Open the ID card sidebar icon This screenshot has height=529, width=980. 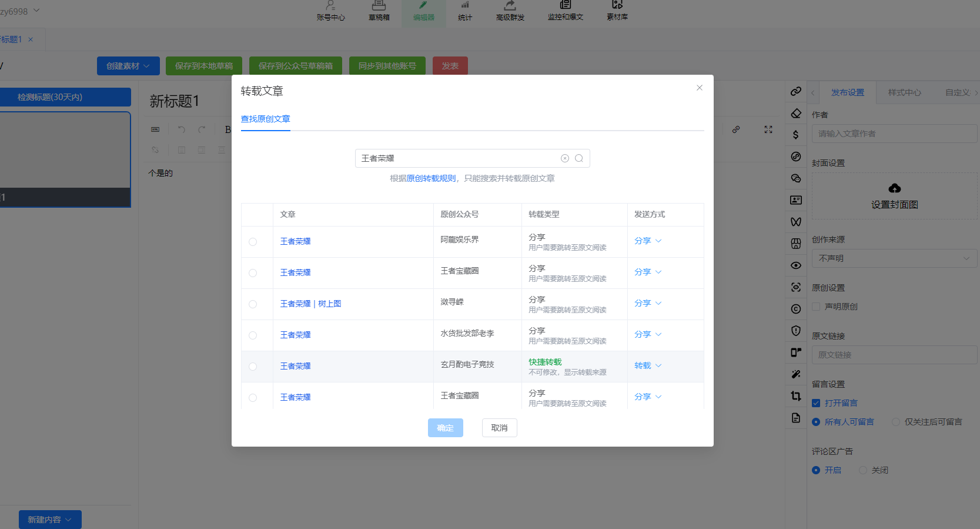796,200
